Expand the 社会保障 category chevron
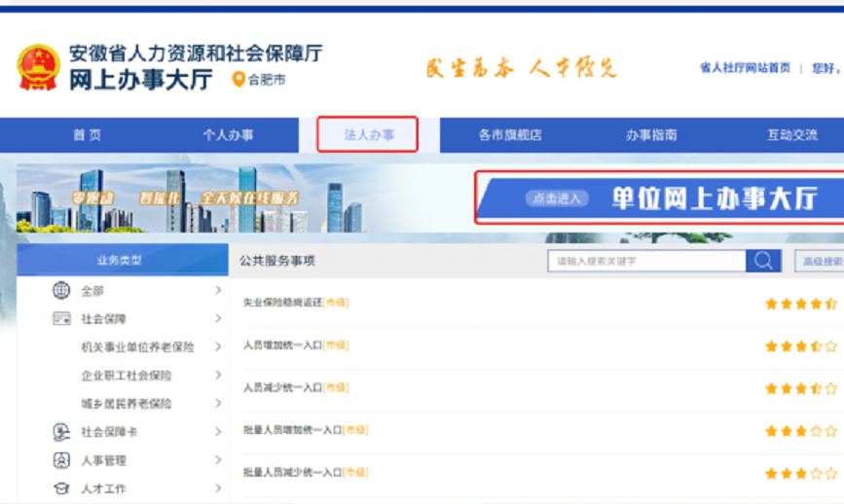Screen dimensions: 844x504 (x=218, y=318)
